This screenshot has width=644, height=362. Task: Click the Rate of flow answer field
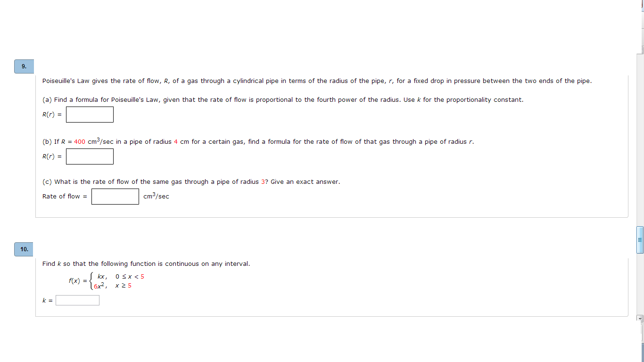click(115, 197)
